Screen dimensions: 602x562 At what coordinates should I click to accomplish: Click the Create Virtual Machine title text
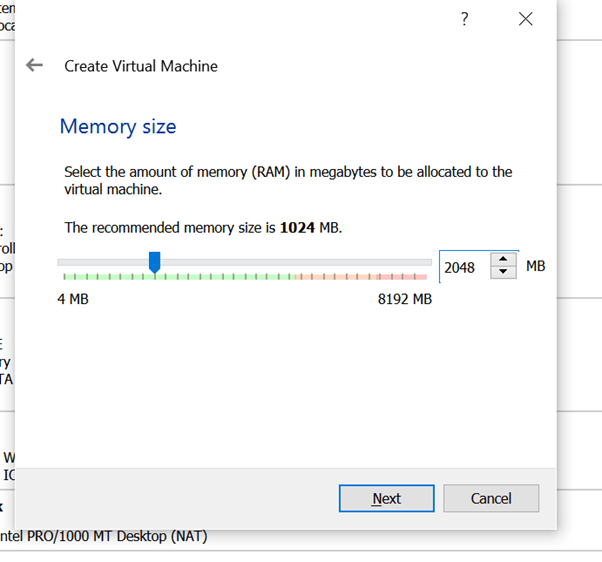click(x=141, y=66)
